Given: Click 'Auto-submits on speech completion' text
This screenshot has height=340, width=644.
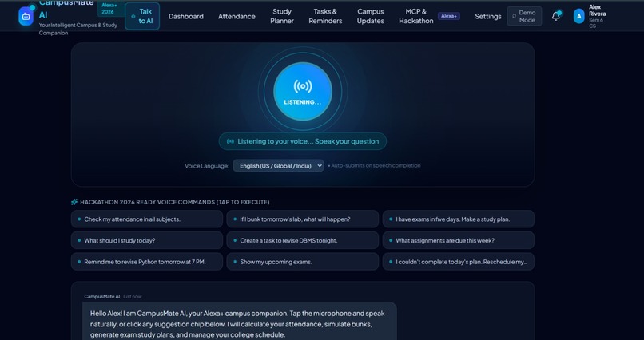Looking at the screenshot, I should coord(374,166).
